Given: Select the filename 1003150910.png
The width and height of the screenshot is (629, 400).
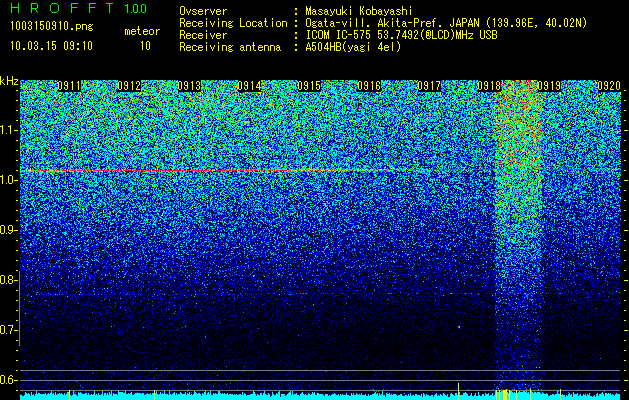Looking at the screenshot, I should tap(52, 27).
